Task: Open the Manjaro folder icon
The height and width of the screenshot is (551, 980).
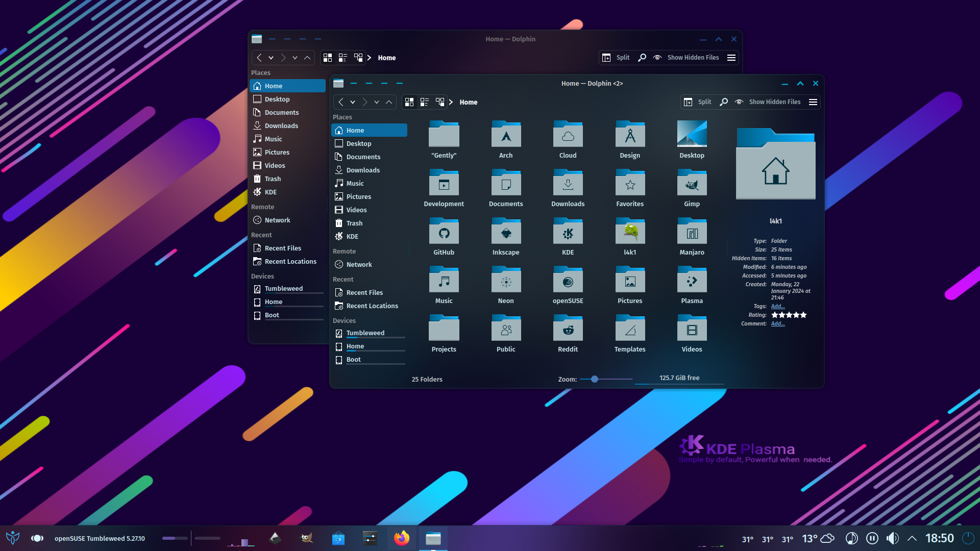Action: click(x=692, y=232)
